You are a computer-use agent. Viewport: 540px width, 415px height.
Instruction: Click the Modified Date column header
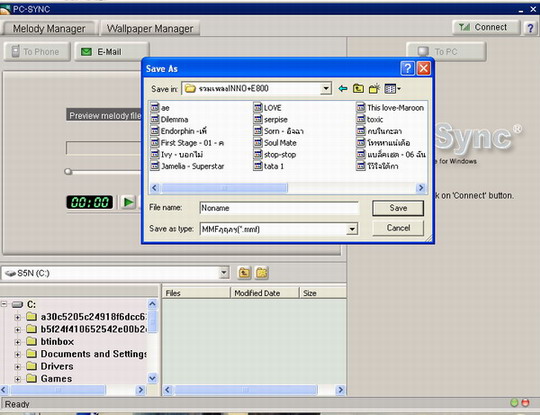click(264, 293)
